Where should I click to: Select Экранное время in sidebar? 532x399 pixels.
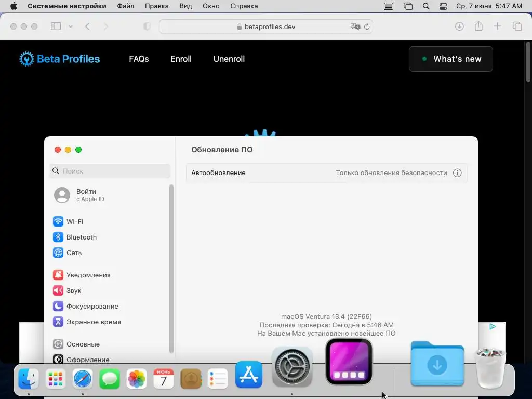[87, 322]
